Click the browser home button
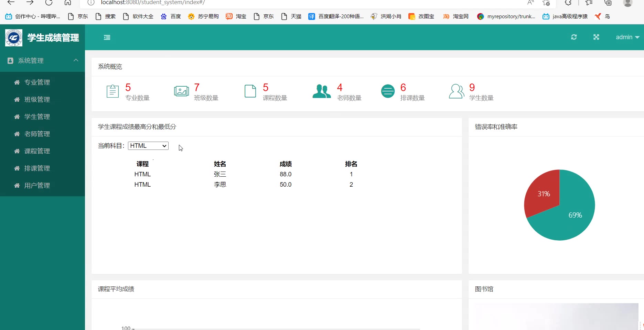Image resolution: width=644 pixels, height=330 pixels. pyautogui.click(x=68, y=2)
